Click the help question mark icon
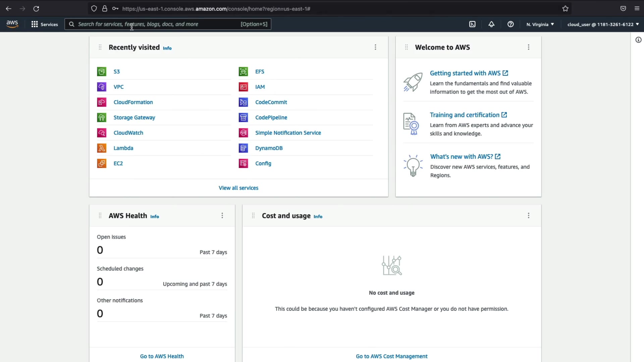This screenshot has width=644, height=362. point(511,24)
